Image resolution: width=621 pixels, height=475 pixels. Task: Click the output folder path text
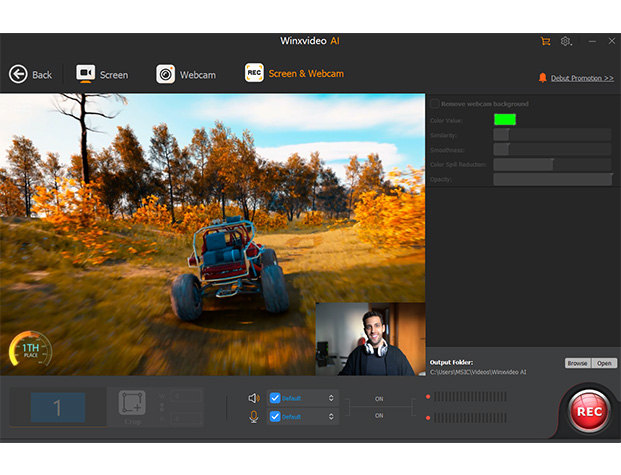click(x=478, y=372)
